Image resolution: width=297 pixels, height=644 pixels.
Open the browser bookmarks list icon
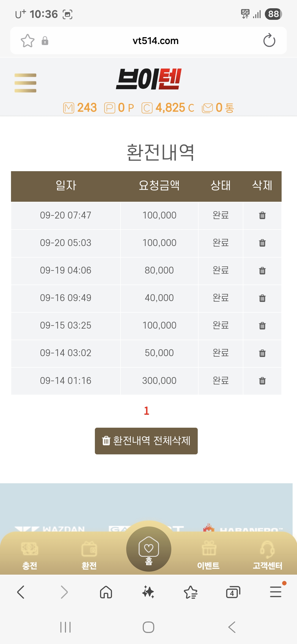click(191, 592)
